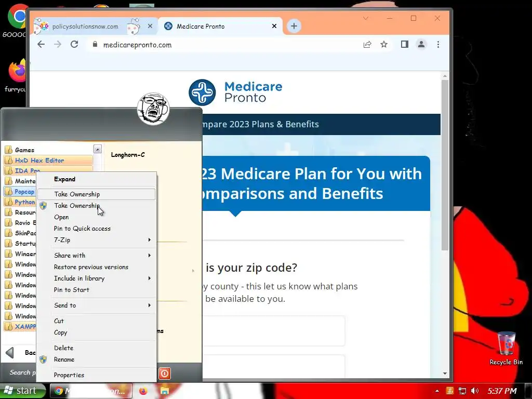Choose Pin to Start
This screenshot has width=532, height=399.
tap(96, 290)
